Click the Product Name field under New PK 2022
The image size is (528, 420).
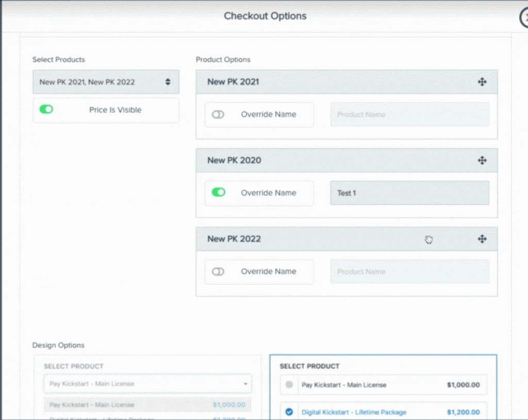click(409, 271)
